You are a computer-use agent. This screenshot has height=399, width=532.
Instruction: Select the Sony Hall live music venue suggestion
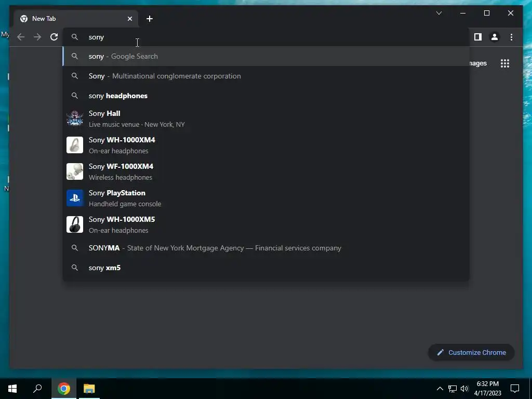tap(266, 119)
